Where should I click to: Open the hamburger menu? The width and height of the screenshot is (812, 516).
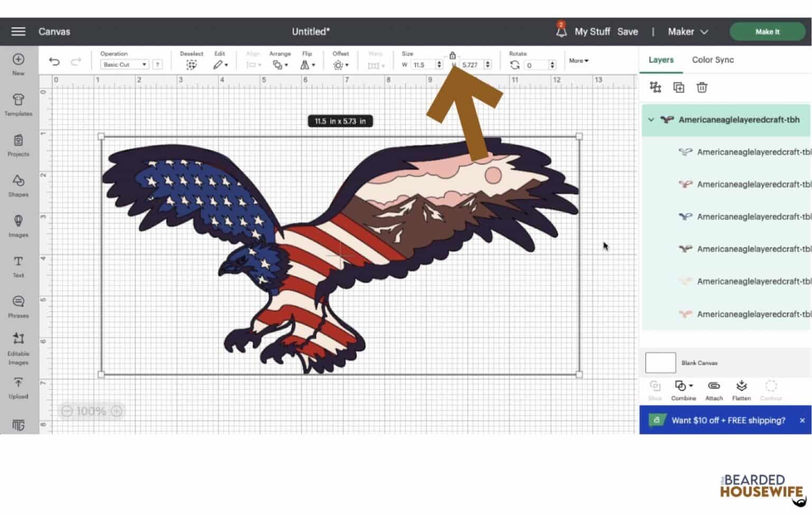pos(17,31)
